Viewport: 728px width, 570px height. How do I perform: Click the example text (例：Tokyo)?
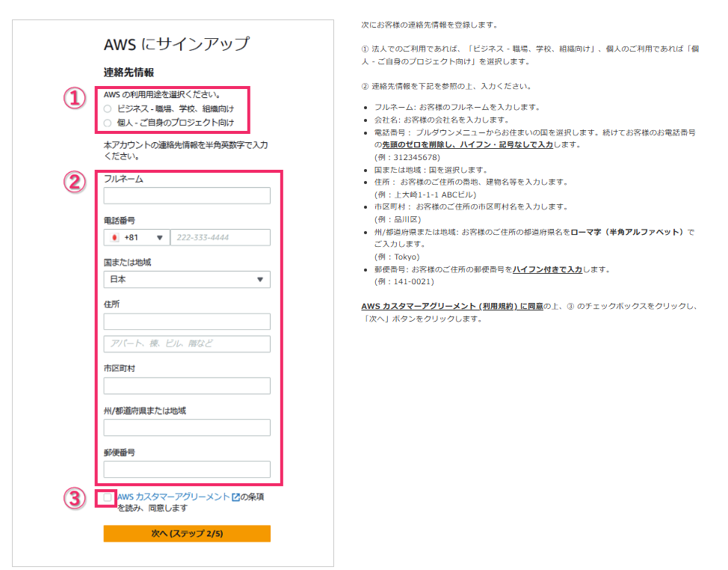tap(397, 257)
